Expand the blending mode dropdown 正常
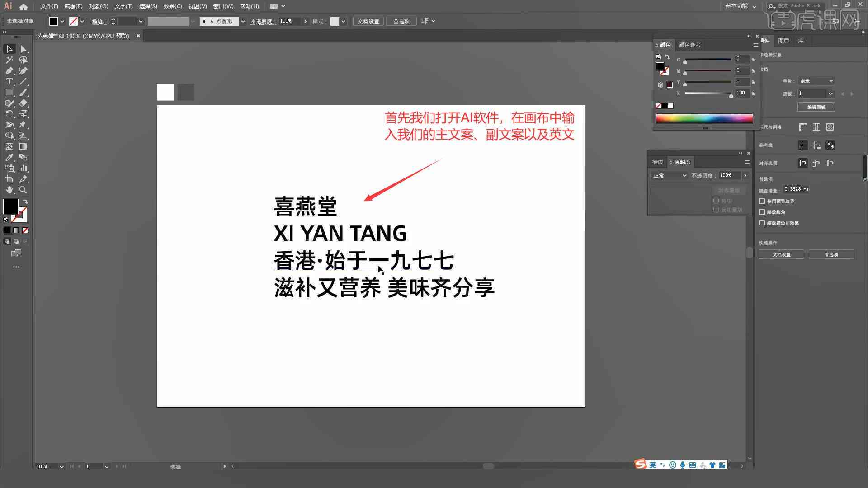The width and height of the screenshot is (868, 488). point(668,175)
